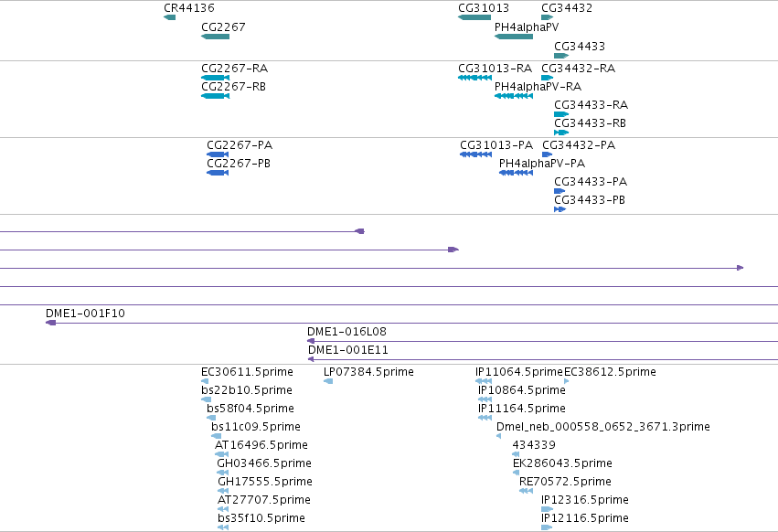Select the CG34432-PA protein arrow
778x532 pixels.
(x=548, y=154)
